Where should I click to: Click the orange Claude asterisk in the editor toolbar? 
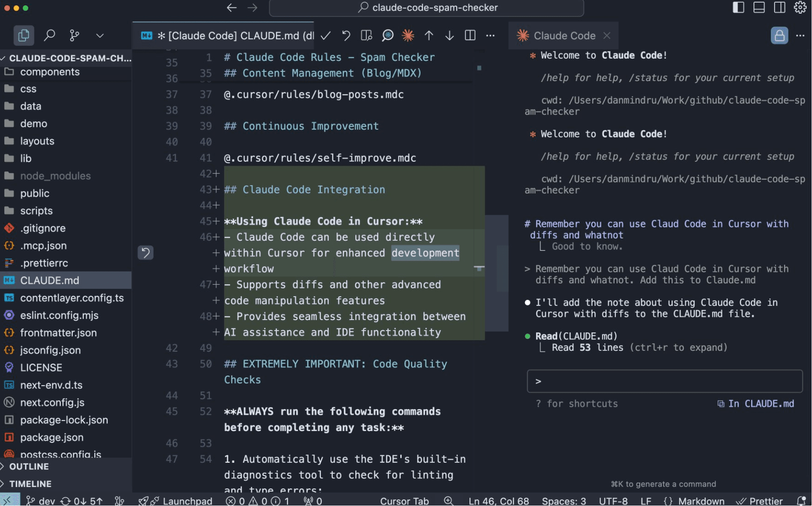408,36
